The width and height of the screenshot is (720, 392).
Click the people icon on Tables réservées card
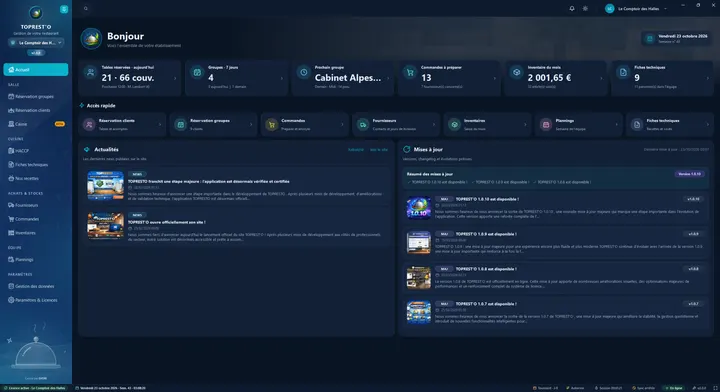[x=91, y=73]
